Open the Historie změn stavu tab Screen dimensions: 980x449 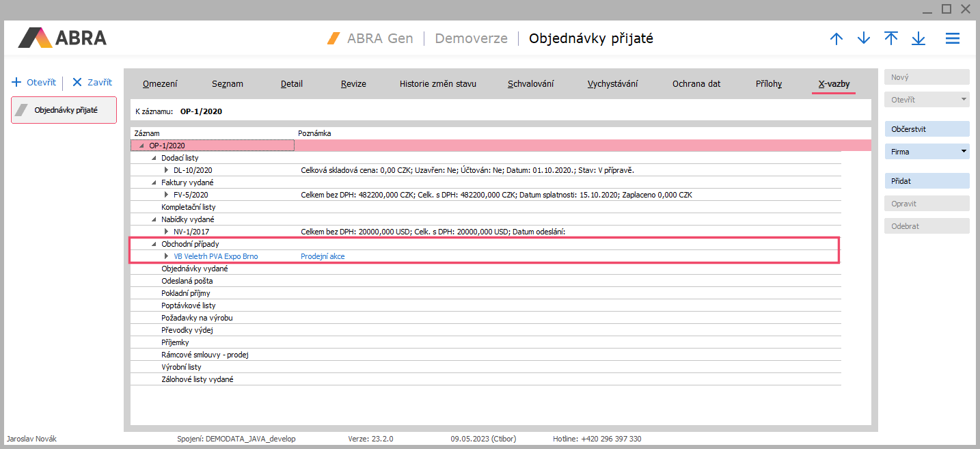(x=437, y=84)
